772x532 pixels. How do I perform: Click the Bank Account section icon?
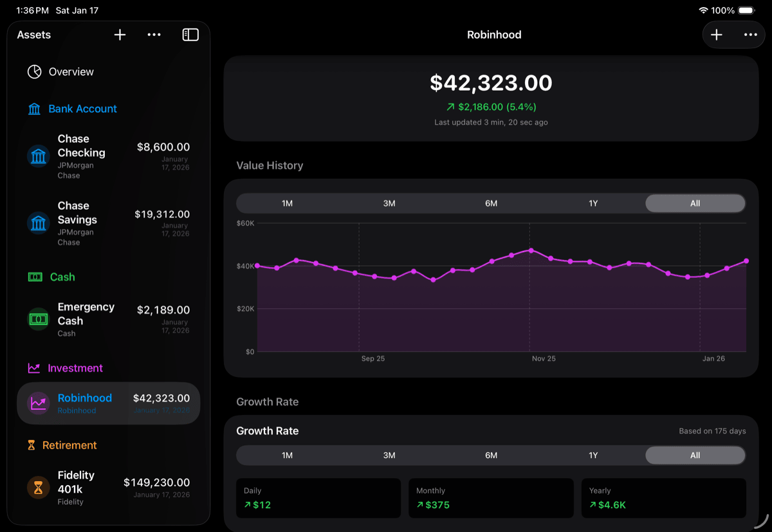34,109
